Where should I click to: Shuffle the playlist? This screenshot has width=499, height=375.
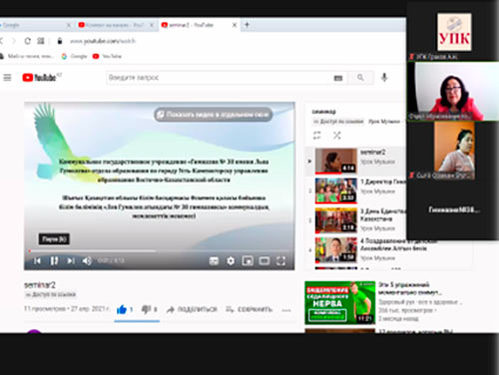[x=337, y=135]
